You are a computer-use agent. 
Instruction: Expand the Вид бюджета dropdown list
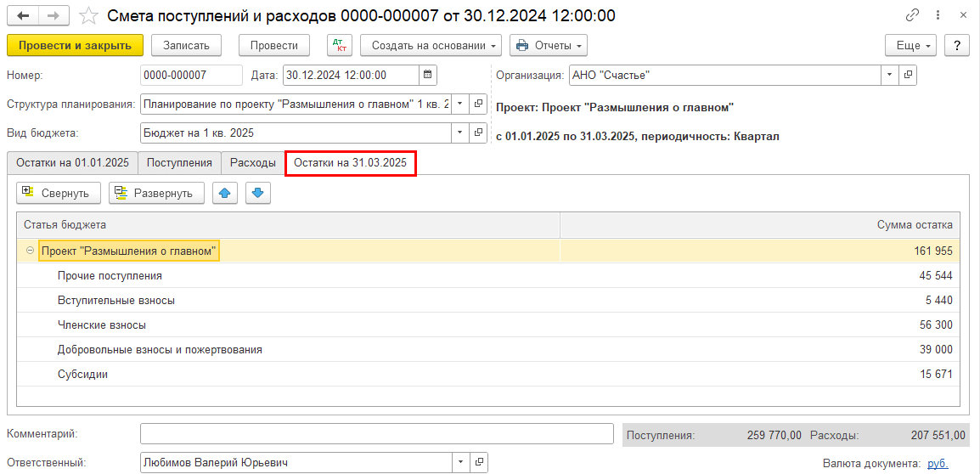coord(459,133)
